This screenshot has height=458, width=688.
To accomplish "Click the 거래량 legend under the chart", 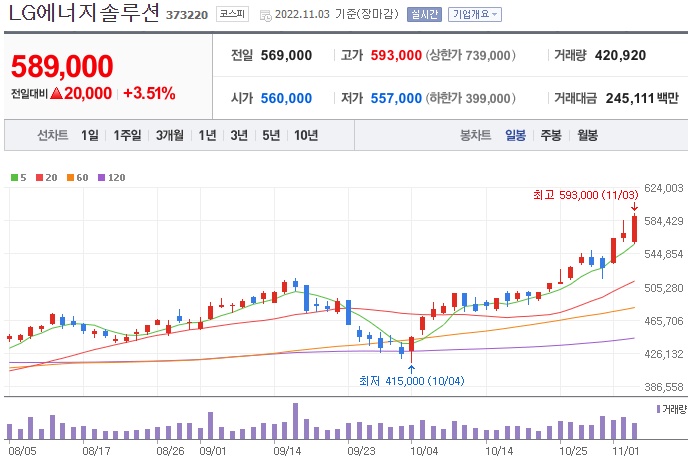I will [671, 409].
